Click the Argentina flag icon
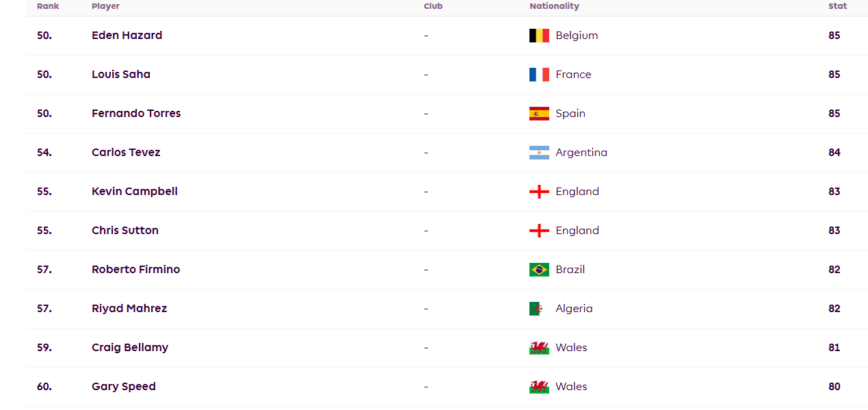Image resolution: width=868 pixels, height=410 pixels. (x=539, y=153)
